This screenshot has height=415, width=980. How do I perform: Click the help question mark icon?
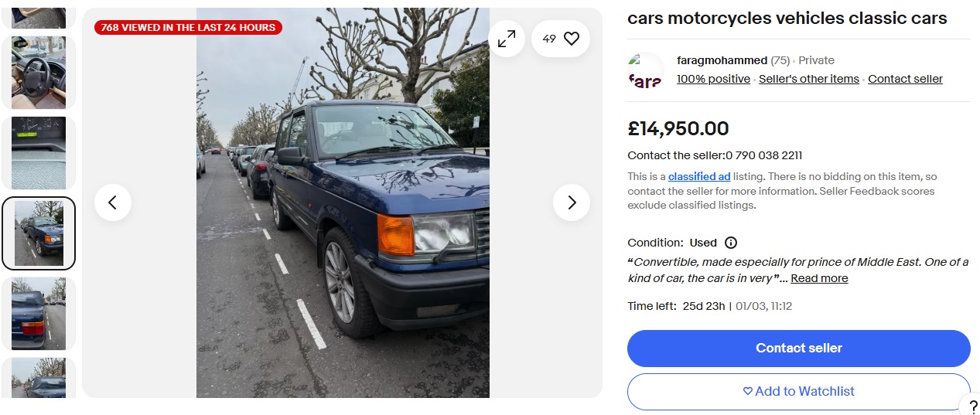(x=972, y=407)
